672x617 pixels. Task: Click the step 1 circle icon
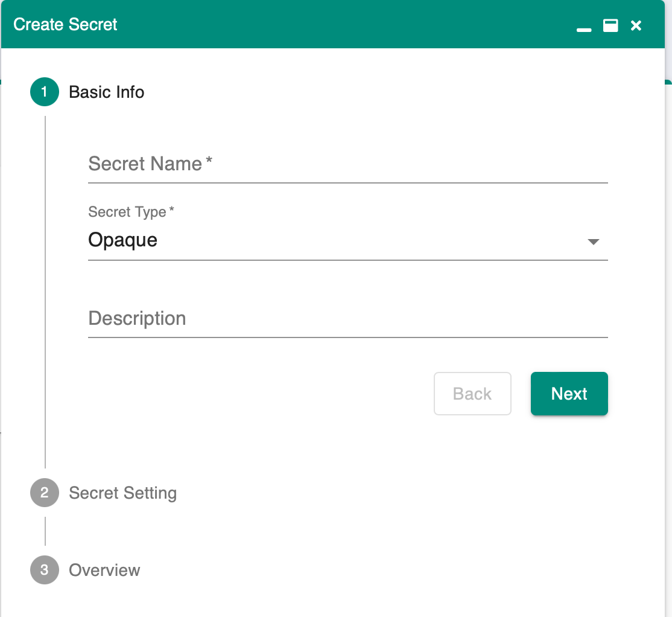tap(45, 92)
